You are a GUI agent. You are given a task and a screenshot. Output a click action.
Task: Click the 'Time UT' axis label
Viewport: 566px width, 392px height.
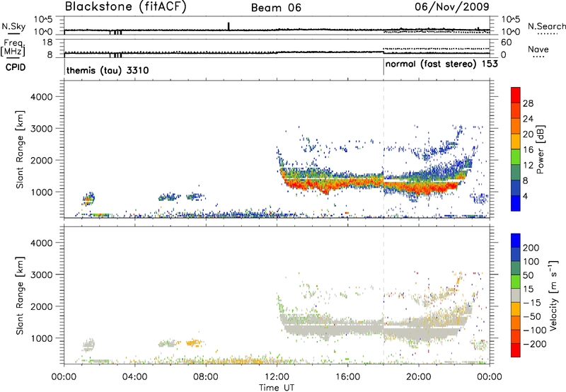[x=277, y=387]
